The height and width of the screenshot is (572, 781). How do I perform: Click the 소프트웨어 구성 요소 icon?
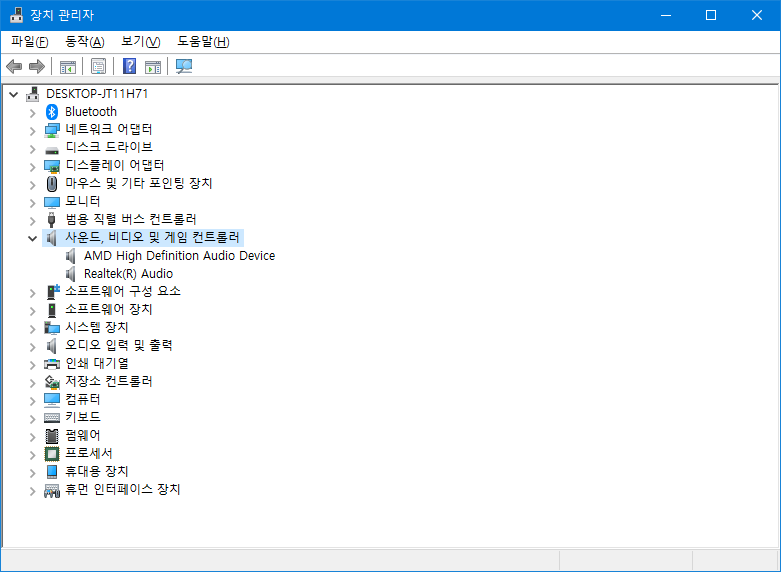click(53, 291)
